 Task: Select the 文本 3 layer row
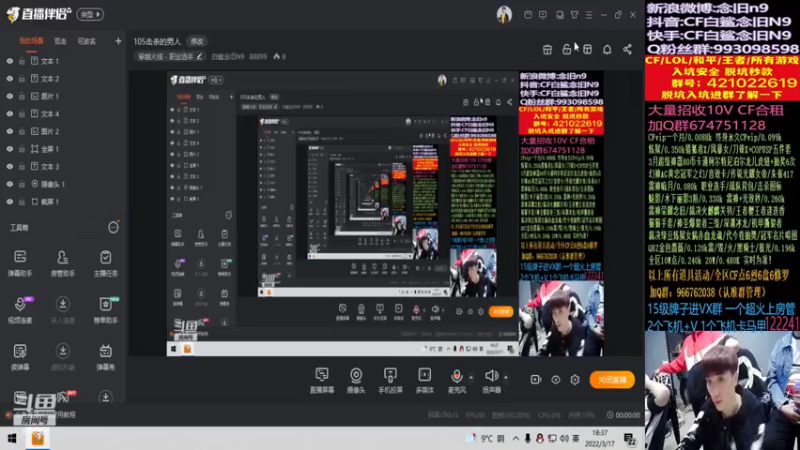(63, 166)
